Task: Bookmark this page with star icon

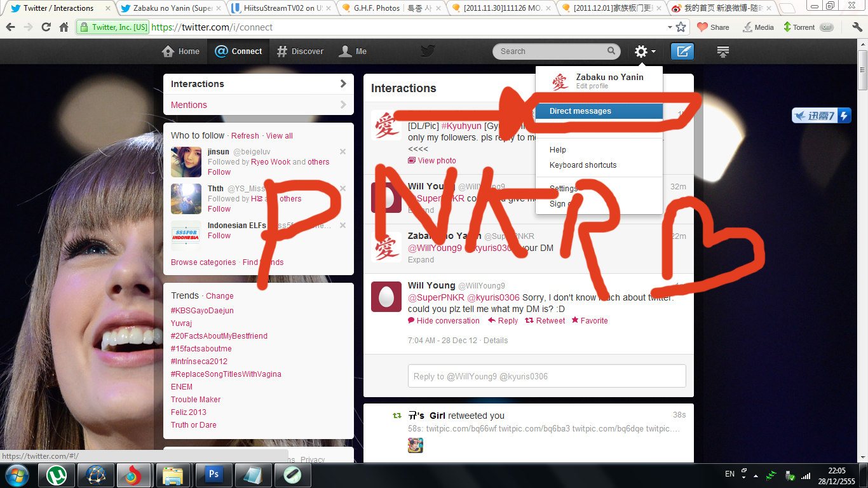Action: [x=681, y=27]
